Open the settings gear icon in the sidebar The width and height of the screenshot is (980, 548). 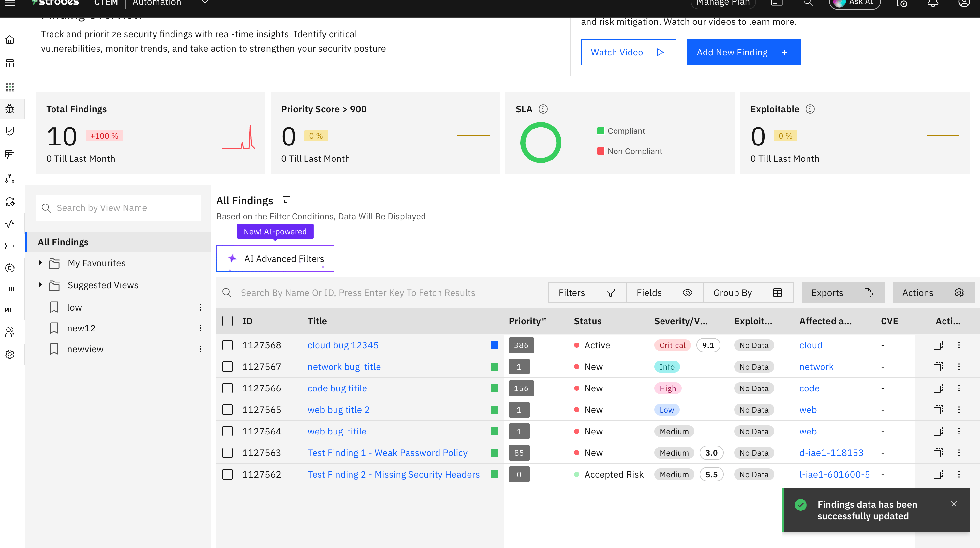(10, 354)
